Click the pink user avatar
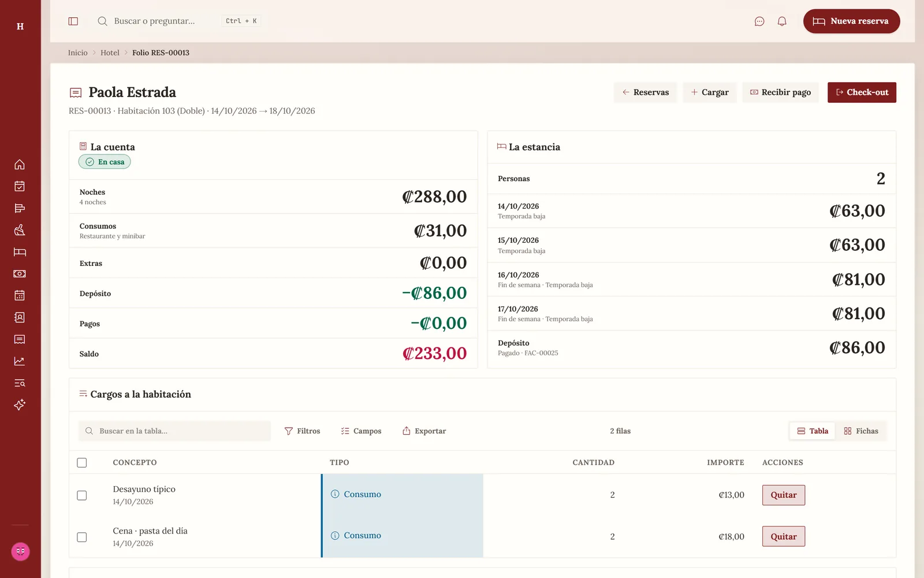 20,551
